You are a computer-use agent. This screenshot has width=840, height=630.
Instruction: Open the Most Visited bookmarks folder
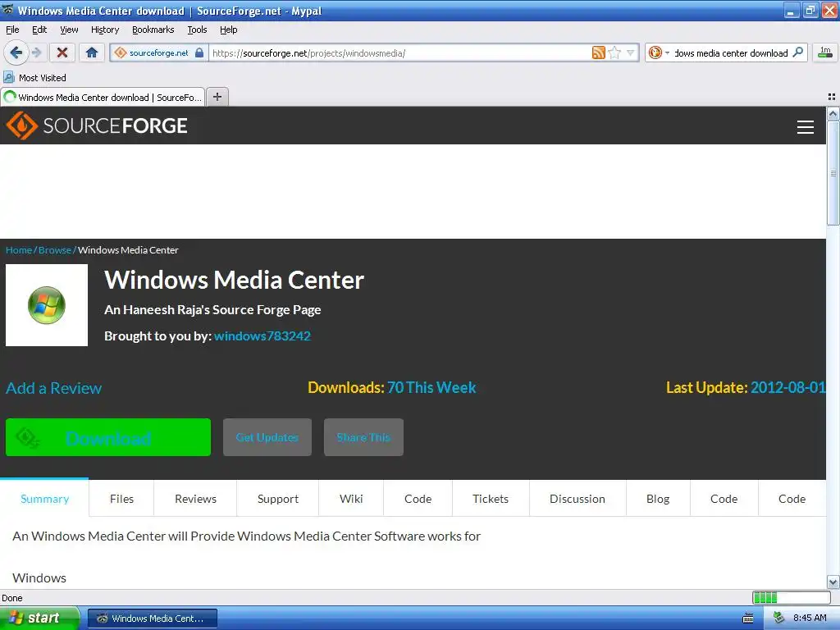tap(34, 78)
